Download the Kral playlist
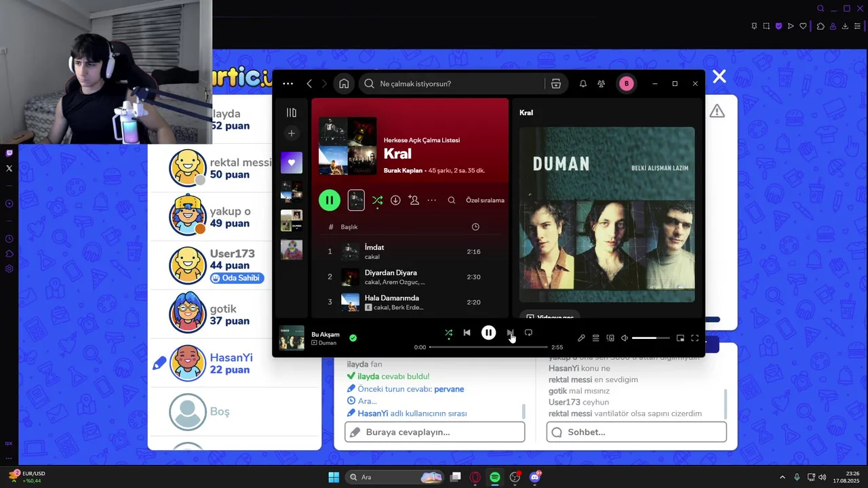 395,200
